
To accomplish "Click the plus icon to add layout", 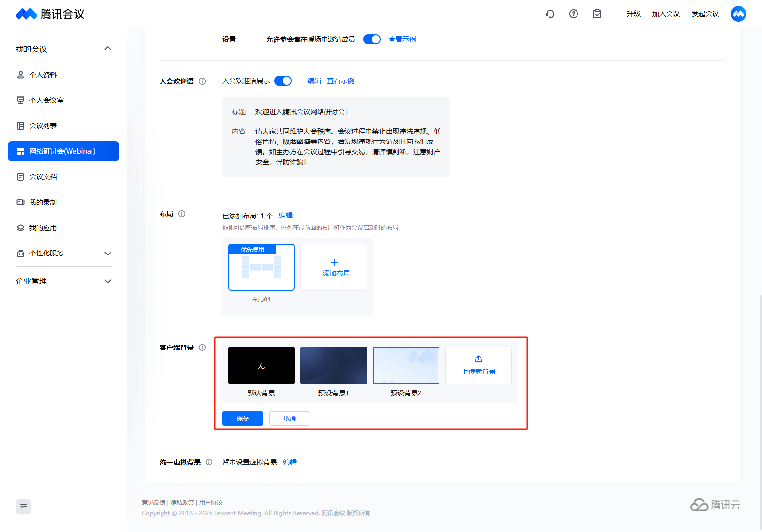I will click(334, 262).
